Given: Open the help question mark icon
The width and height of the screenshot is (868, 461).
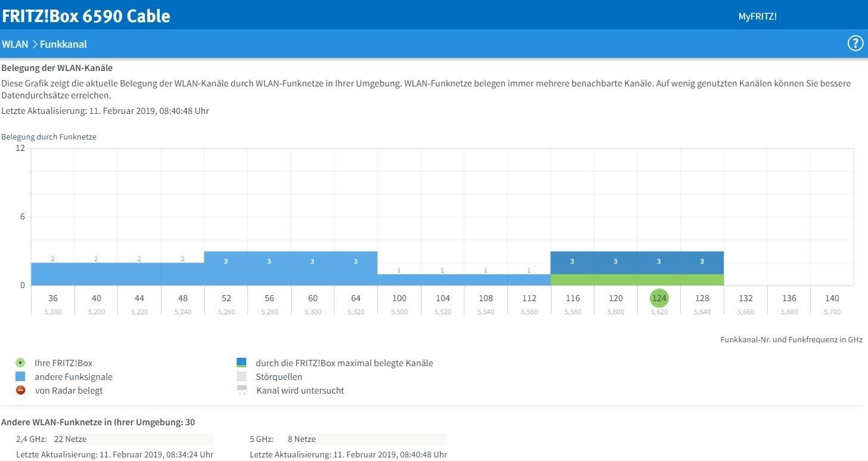Looking at the screenshot, I should coord(855,44).
